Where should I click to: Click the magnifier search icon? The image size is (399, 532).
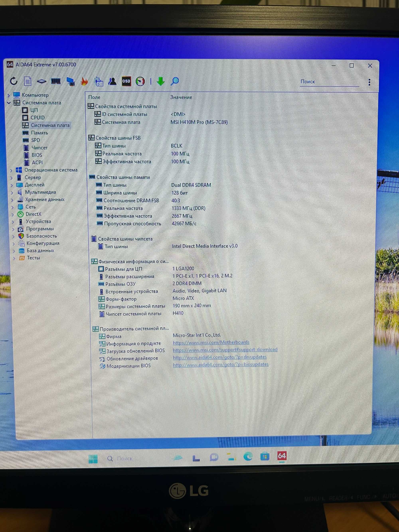(x=175, y=81)
